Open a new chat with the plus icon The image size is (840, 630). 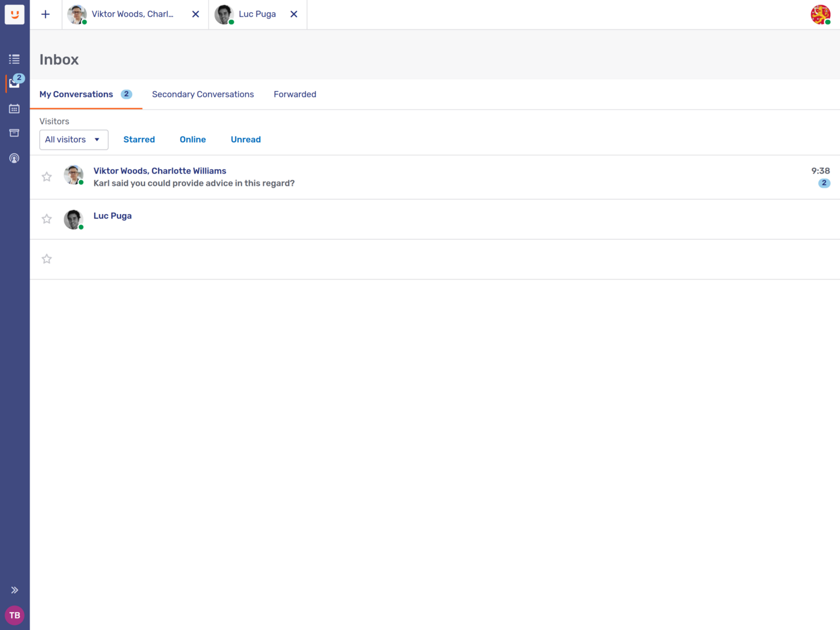point(46,14)
